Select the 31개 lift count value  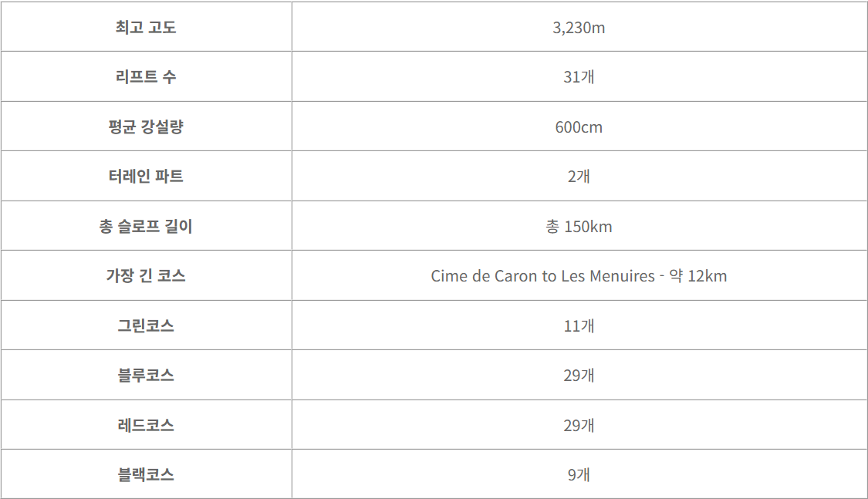579,77
